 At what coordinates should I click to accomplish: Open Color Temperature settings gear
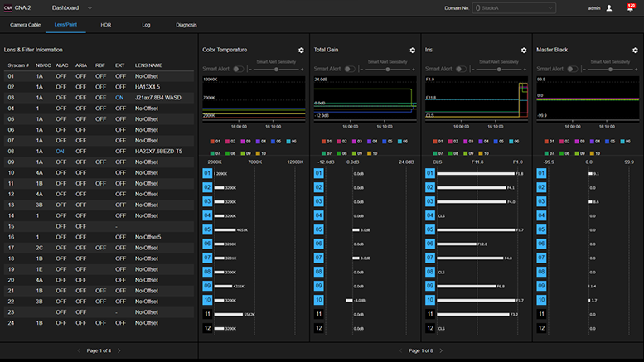pyautogui.click(x=301, y=51)
